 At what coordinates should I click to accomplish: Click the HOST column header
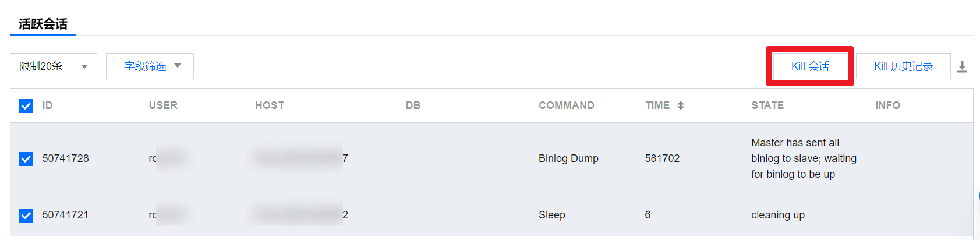click(270, 105)
